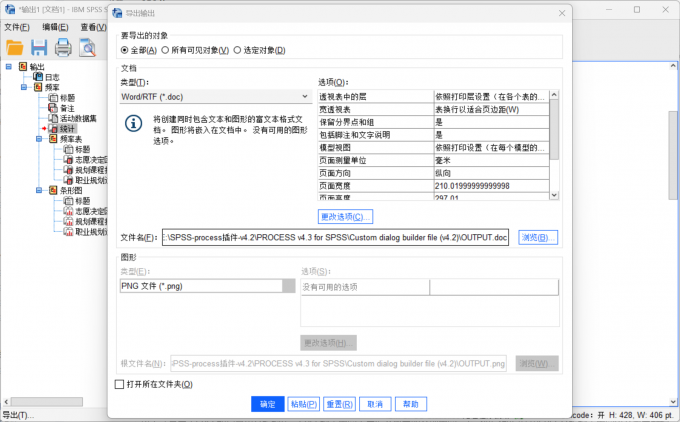Click the 职业规划 table icon under 频率表
This screenshot has height=422, width=680.
coord(68,180)
